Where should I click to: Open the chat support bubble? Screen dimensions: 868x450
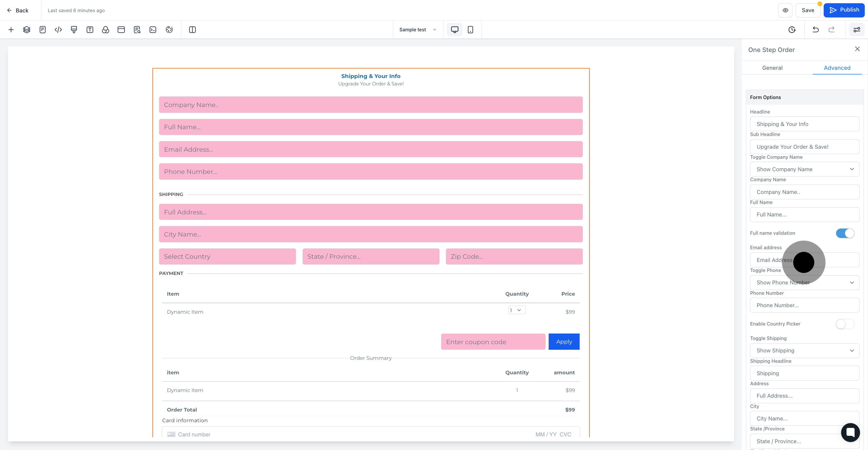(850, 432)
